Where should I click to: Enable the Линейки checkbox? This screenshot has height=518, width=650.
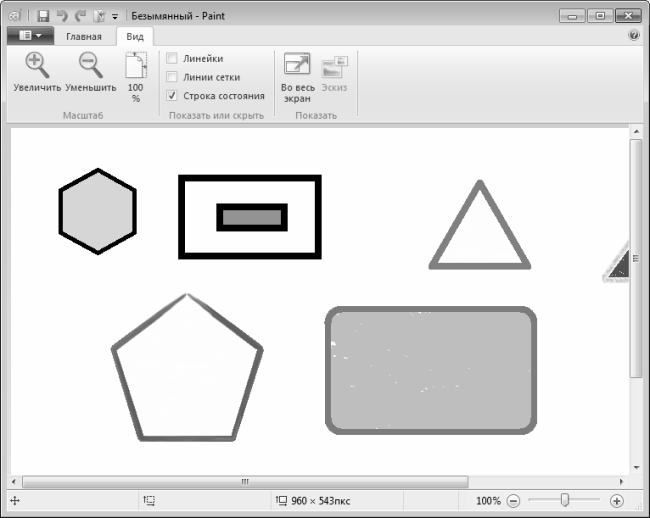click(172, 58)
